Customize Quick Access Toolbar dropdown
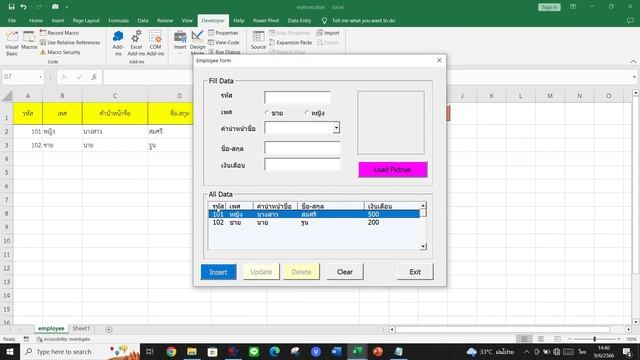The width and height of the screenshot is (640, 360). (x=67, y=7)
